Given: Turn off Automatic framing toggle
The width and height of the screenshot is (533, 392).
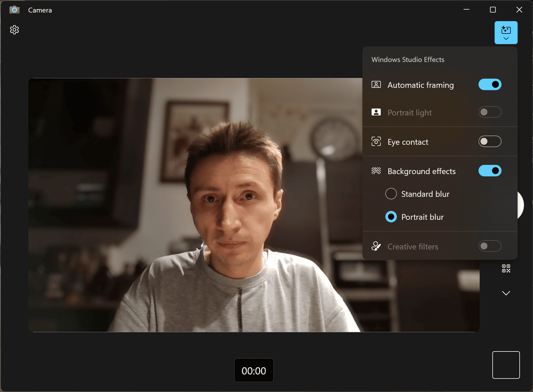Looking at the screenshot, I should pyautogui.click(x=490, y=85).
